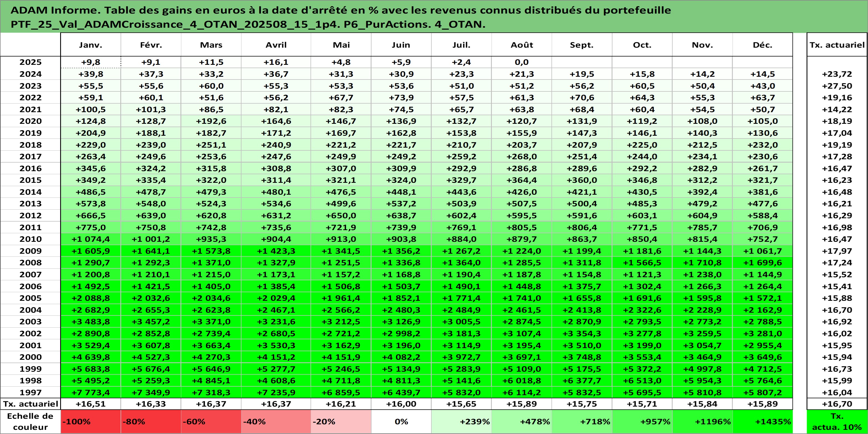Screen dimensions: 868x434
Task: Select cell +101,3 in the 2021 row
Action: point(151,109)
